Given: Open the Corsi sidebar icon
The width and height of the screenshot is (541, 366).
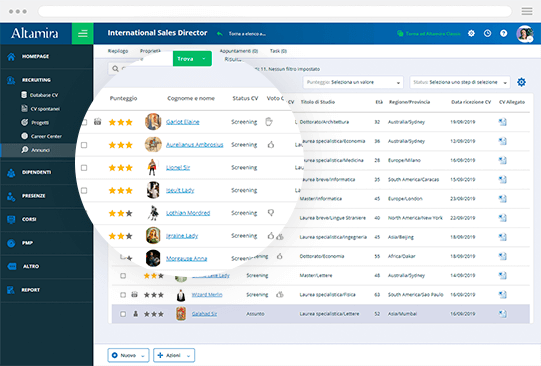Looking at the screenshot, I should click(x=11, y=219).
